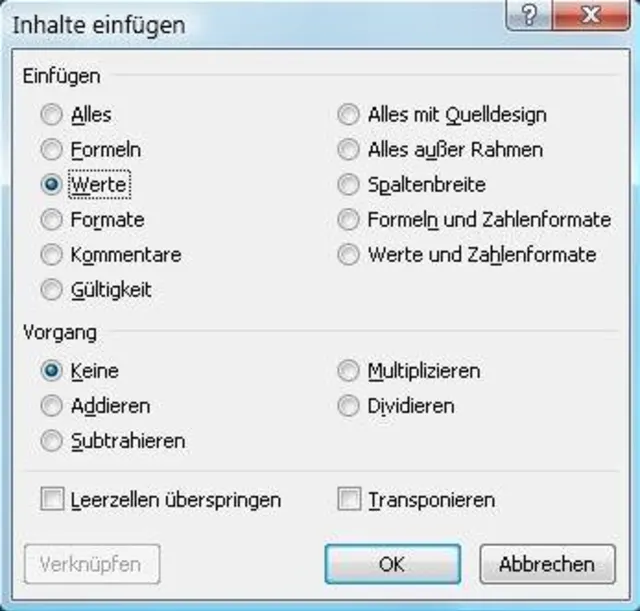Image resolution: width=640 pixels, height=611 pixels.
Task: Choose the Formeln radio button
Action: [51, 150]
